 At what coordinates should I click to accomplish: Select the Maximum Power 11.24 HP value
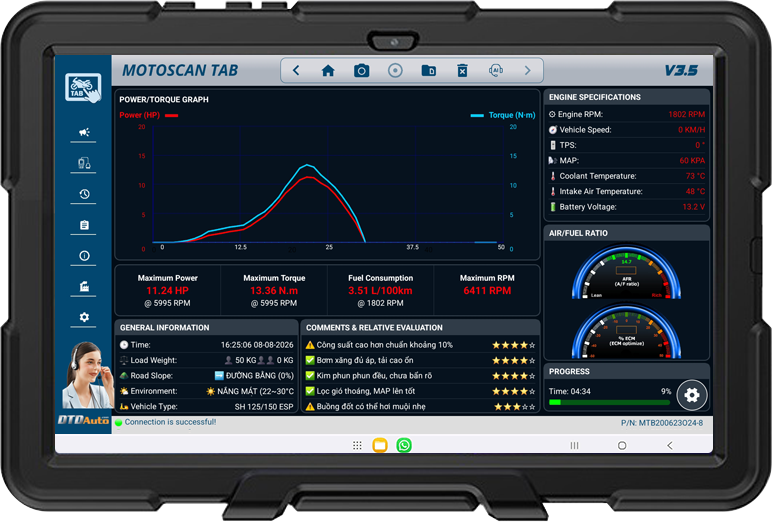pos(167,291)
